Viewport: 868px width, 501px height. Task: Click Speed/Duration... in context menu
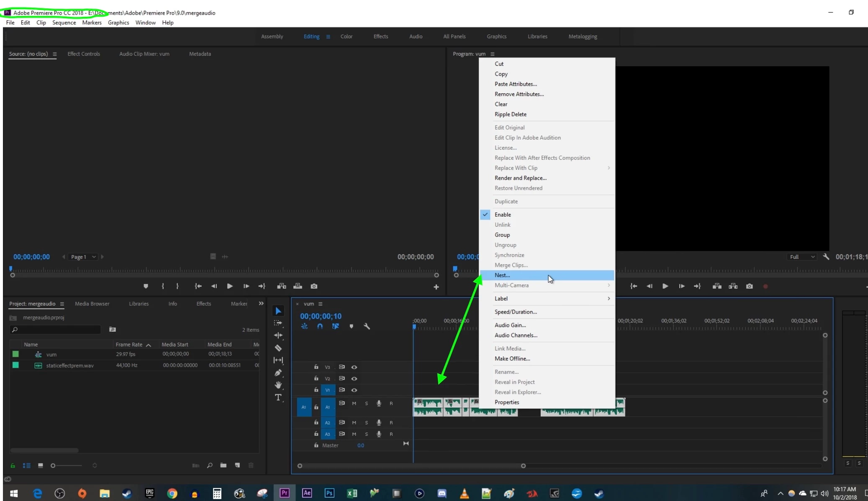[516, 312]
